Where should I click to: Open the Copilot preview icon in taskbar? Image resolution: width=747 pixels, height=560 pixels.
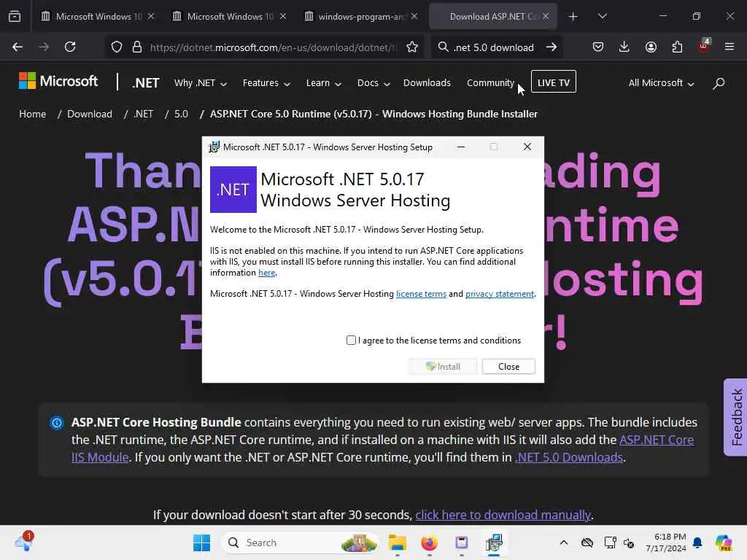724,542
